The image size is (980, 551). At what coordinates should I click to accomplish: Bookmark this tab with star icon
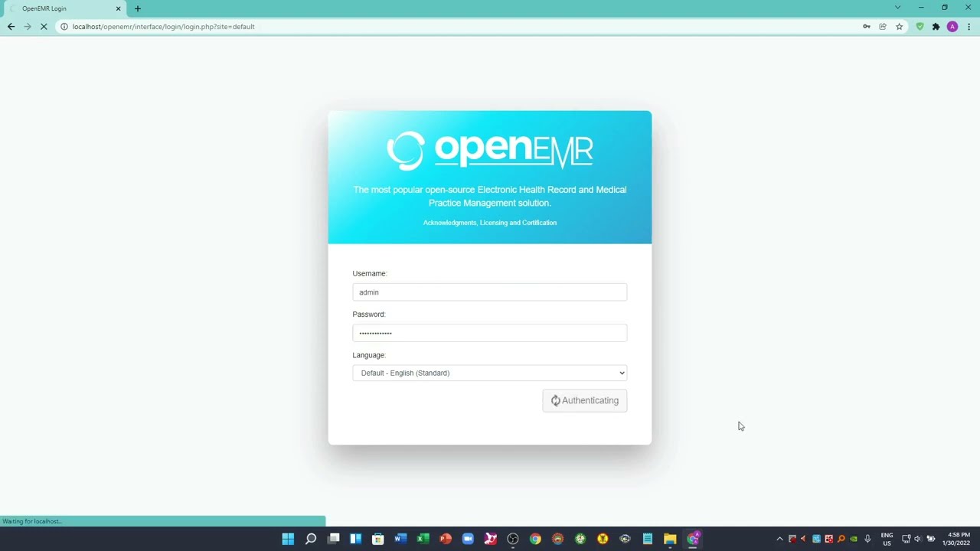(900, 27)
